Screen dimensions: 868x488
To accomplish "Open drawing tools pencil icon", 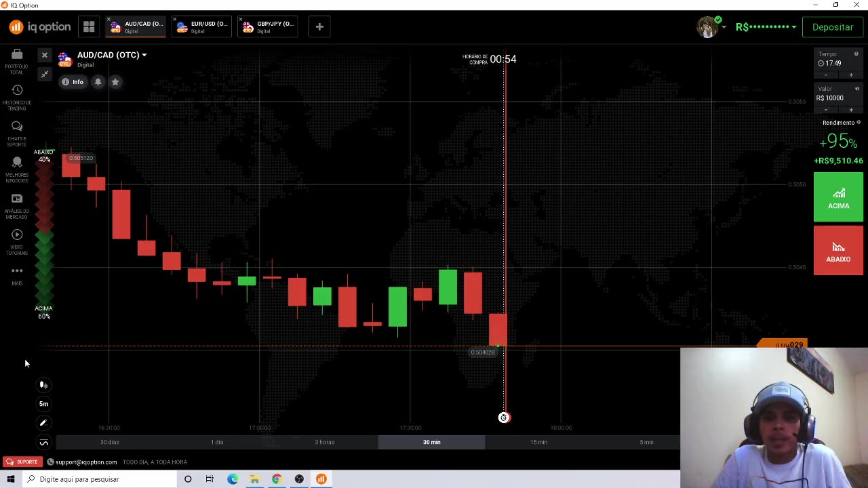I will pos(43,424).
